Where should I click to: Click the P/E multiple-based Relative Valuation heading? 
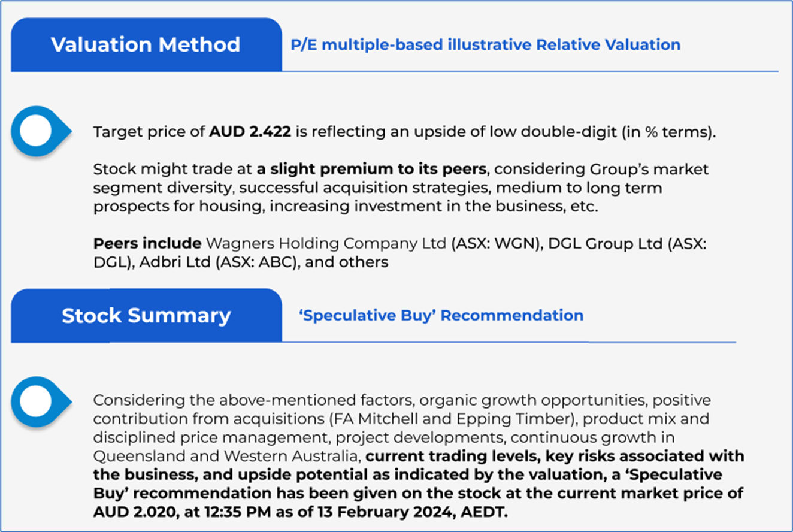(x=485, y=44)
